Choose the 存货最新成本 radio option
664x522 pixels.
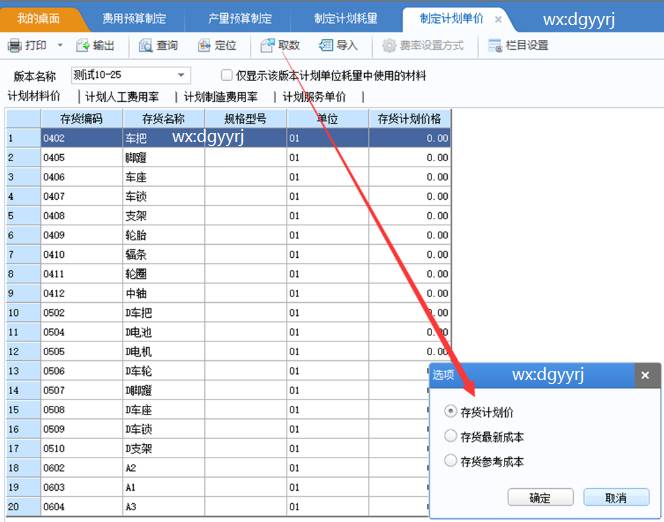click(x=451, y=436)
